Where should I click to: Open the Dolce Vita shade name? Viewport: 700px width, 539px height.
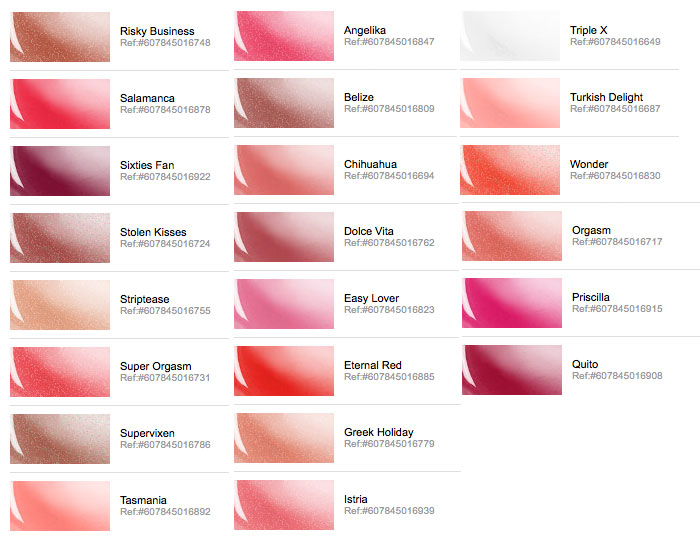369,231
